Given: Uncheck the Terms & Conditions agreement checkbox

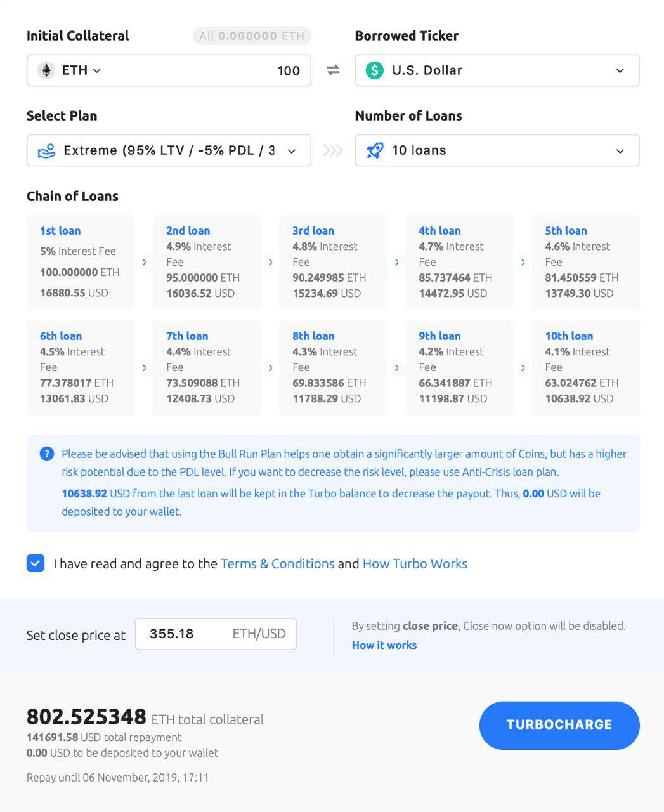Looking at the screenshot, I should [36, 563].
